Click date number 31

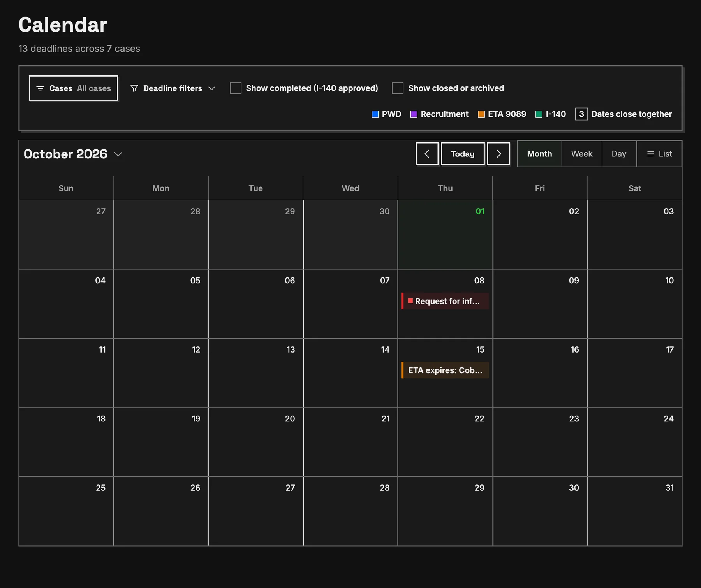(x=669, y=488)
